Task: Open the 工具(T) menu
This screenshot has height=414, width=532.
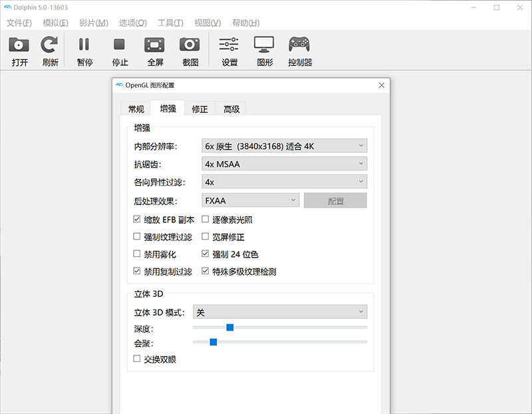Action: (170, 23)
